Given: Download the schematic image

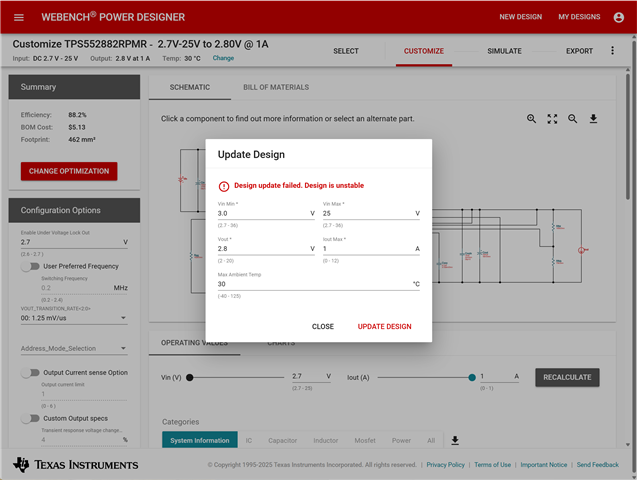Looking at the screenshot, I should coord(593,119).
